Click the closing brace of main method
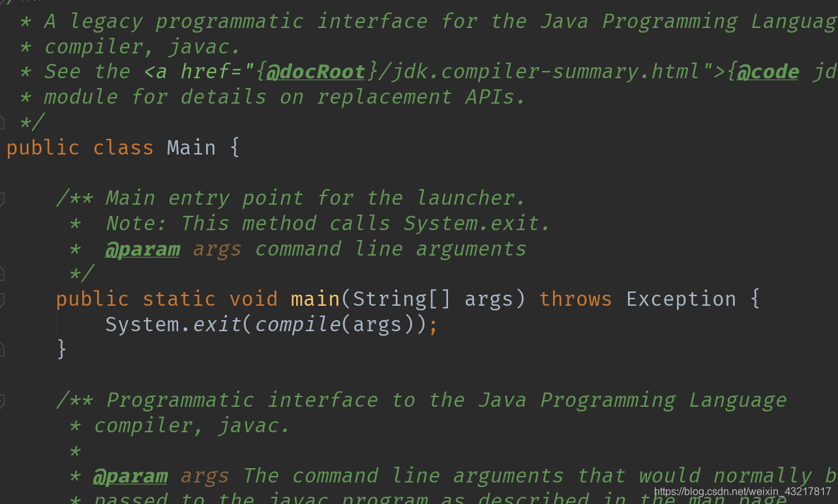 [61, 349]
